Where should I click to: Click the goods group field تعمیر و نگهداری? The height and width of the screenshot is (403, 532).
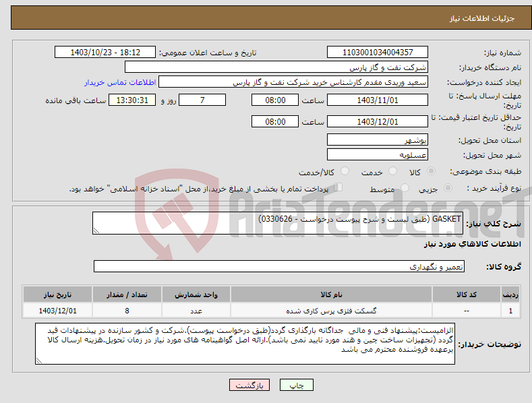[279, 266]
